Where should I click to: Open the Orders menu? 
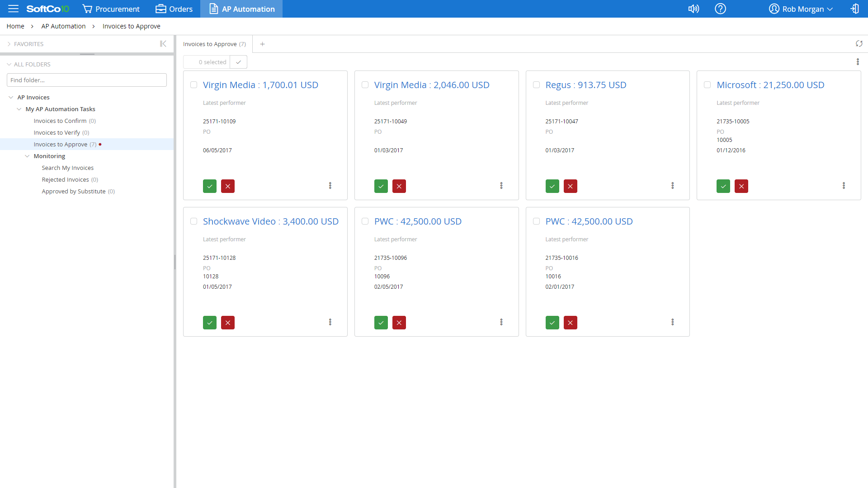174,9
